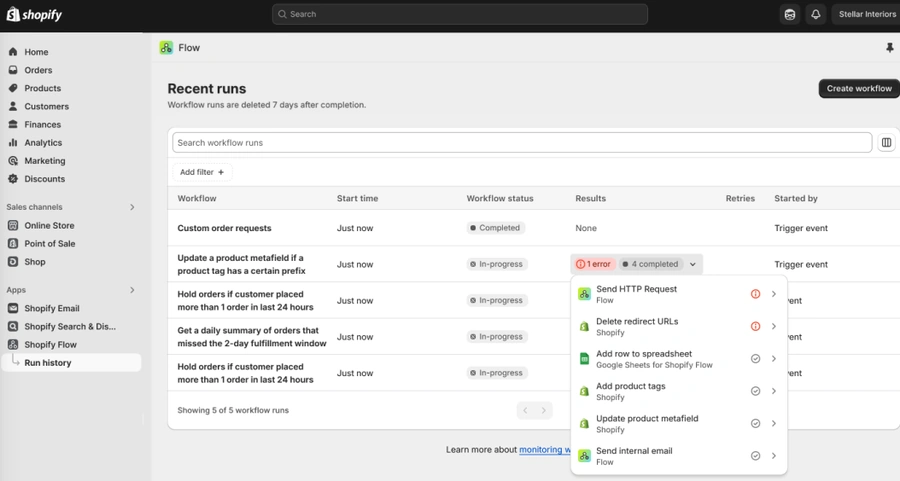This screenshot has width=900, height=481.
Task: Open Add row to spreadsheet details chevron
Action: click(x=774, y=359)
